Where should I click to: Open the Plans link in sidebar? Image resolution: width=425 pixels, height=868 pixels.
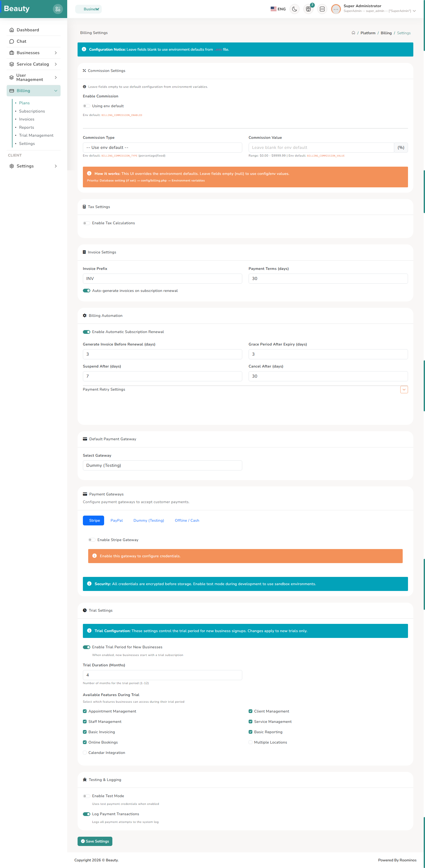pos(24,103)
